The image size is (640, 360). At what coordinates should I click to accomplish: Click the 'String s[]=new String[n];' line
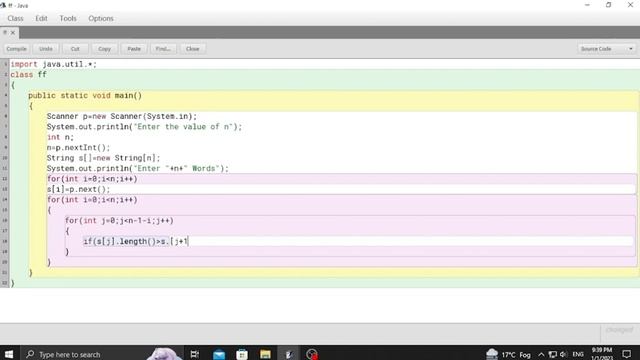(103, 158)
